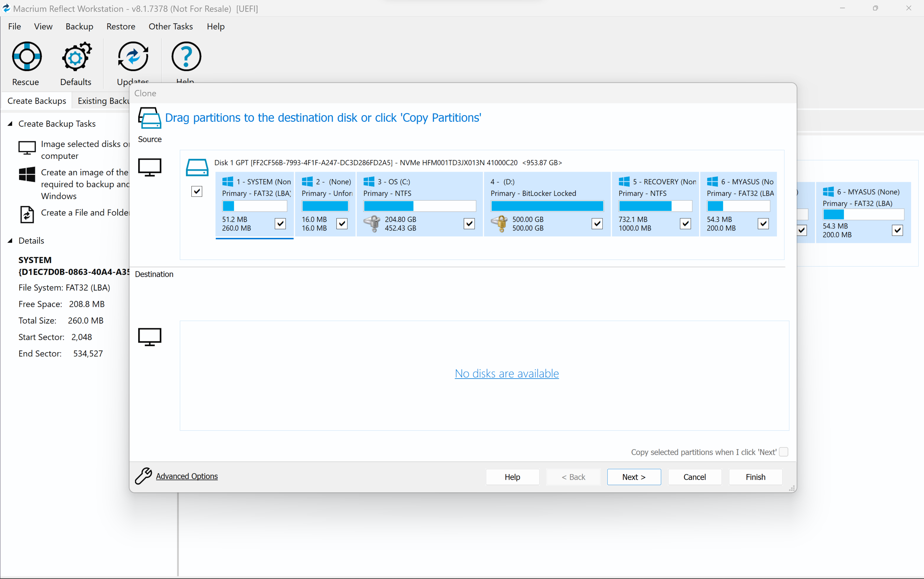
Task: Click the Rescue lifebuoy icon
Action: pyautogui.click(x=27, y=57)
